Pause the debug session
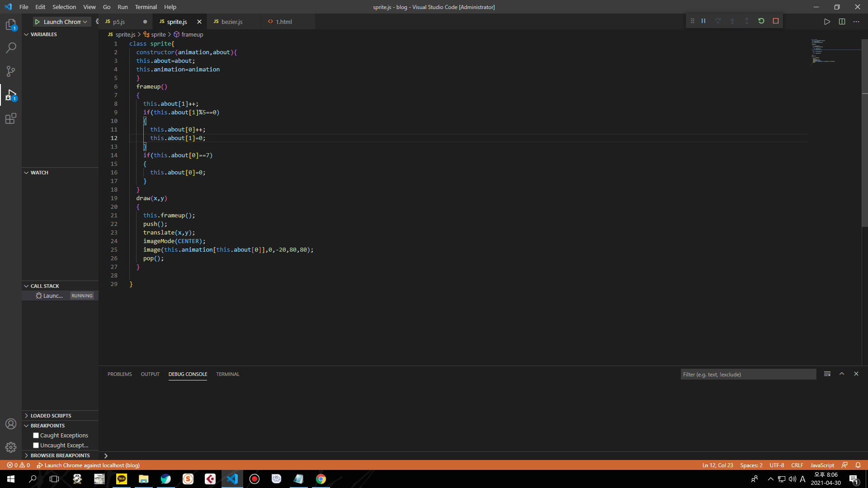This screenshot has width=868, height=488. 703,21
